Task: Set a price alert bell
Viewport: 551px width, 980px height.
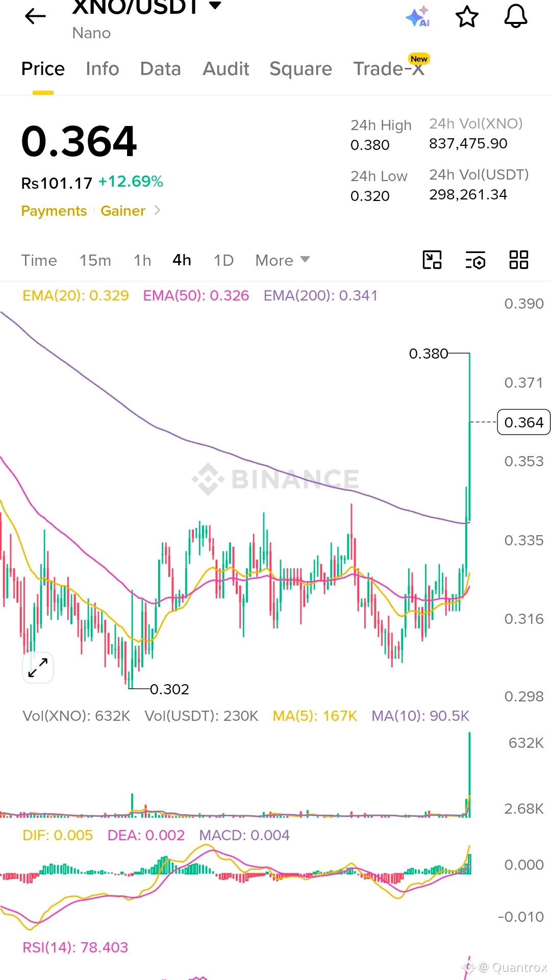Action: pos(516,16)
